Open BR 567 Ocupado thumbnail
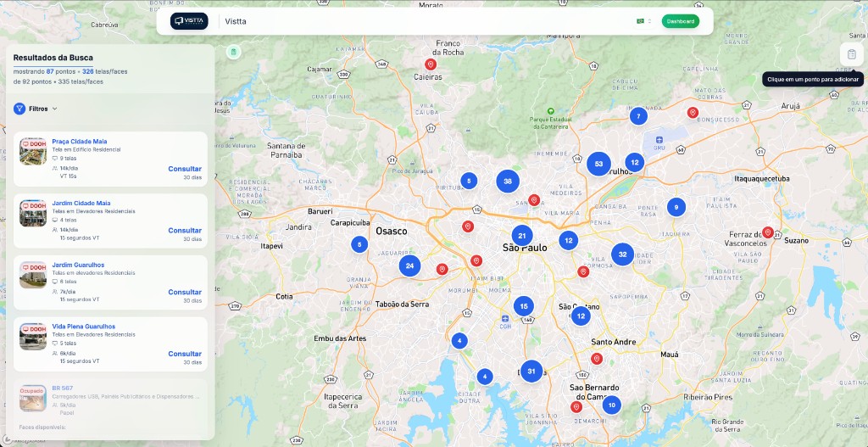 [x=33, y=399]
